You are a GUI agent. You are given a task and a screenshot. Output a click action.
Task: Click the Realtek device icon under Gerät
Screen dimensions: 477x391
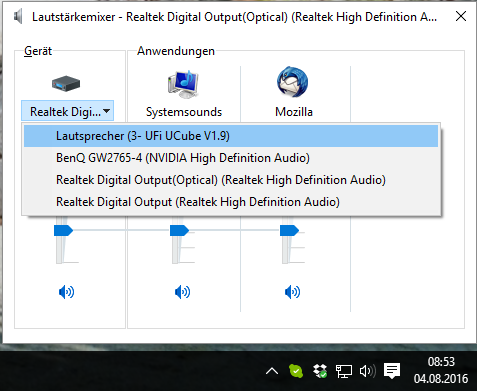click(66, 83)
